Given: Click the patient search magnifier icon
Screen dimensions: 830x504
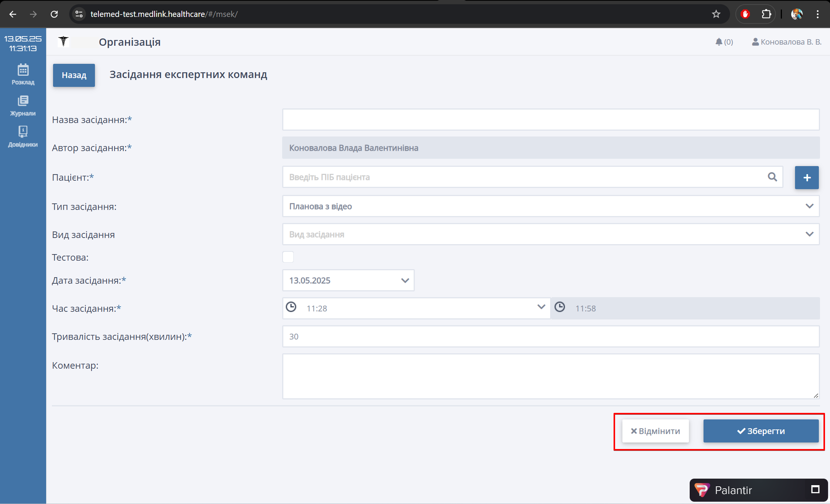Looking at the screenshot, I should (772, 177).
